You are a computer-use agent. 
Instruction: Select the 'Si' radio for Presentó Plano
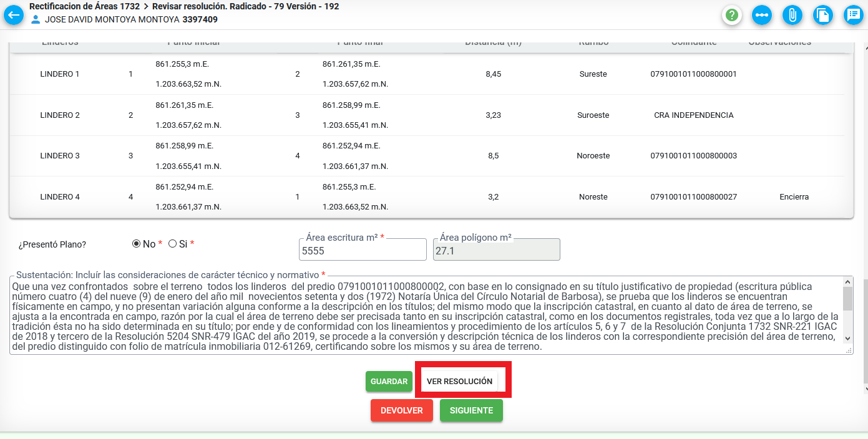tap(172, 244)
